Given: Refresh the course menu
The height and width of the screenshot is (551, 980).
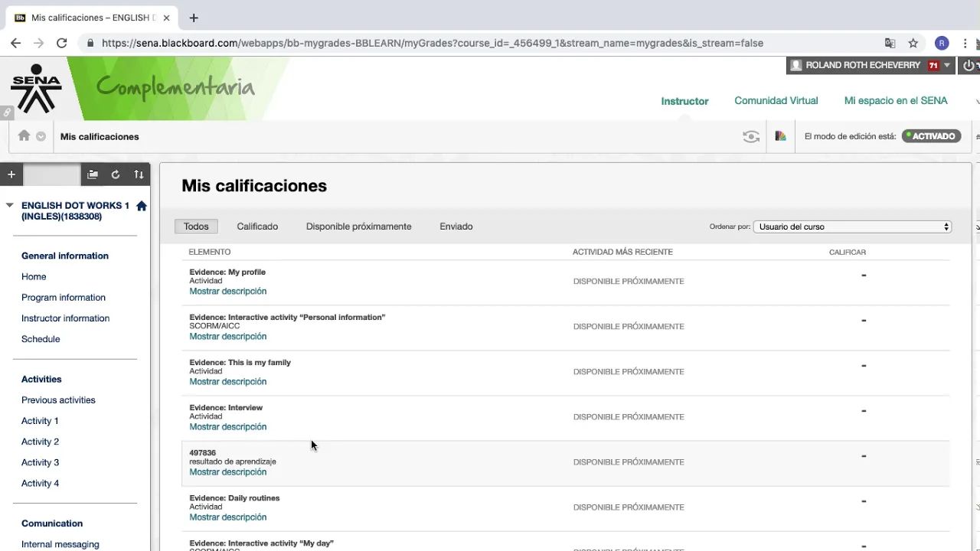Looking at the screenshot, I should click(x=116, y=174).
